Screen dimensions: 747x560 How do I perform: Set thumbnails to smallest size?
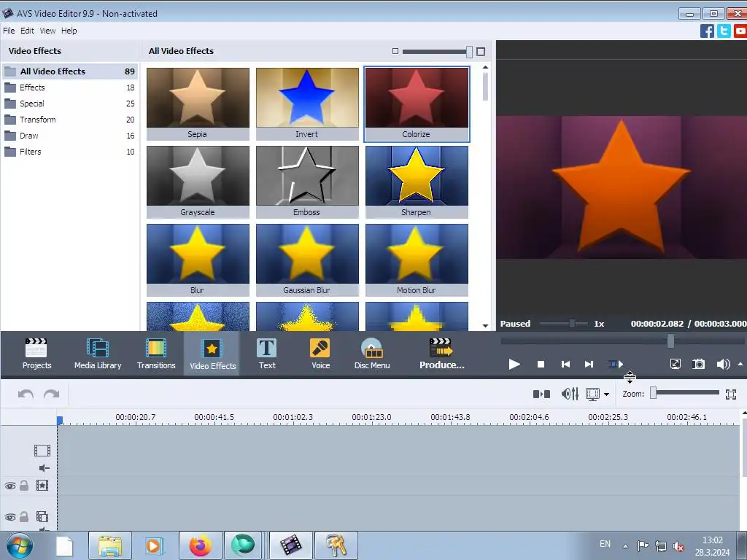coord(395,51)
